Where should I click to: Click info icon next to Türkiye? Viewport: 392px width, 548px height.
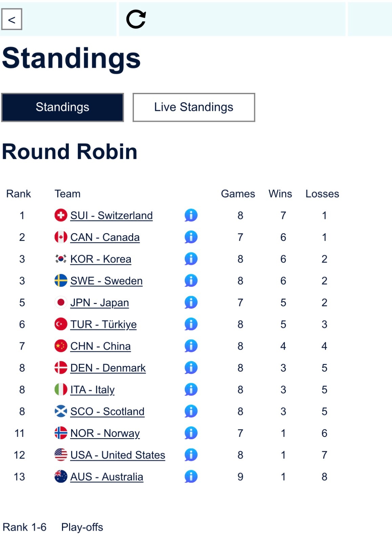(x=191, y=324)
